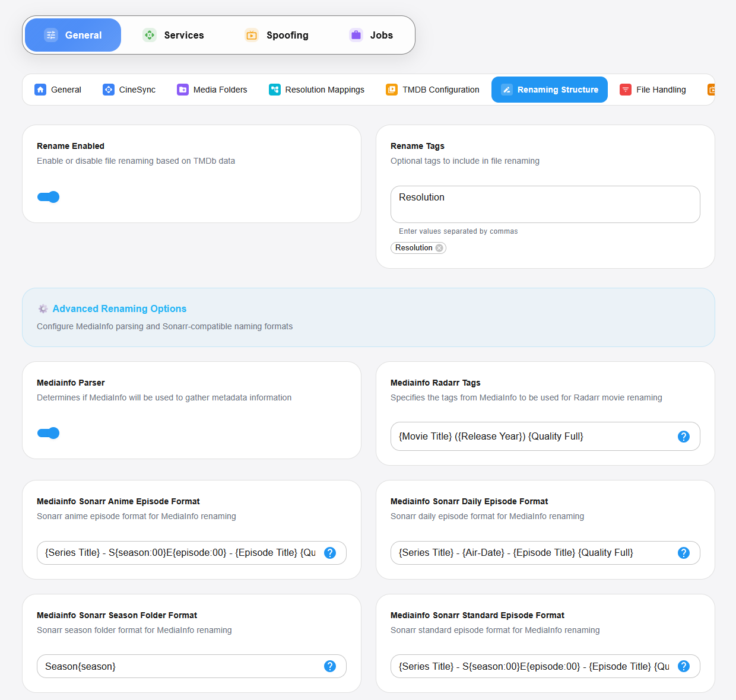
Task: Click the Advanced Renaming Options gear icon
Action: (x=43, y=309)
